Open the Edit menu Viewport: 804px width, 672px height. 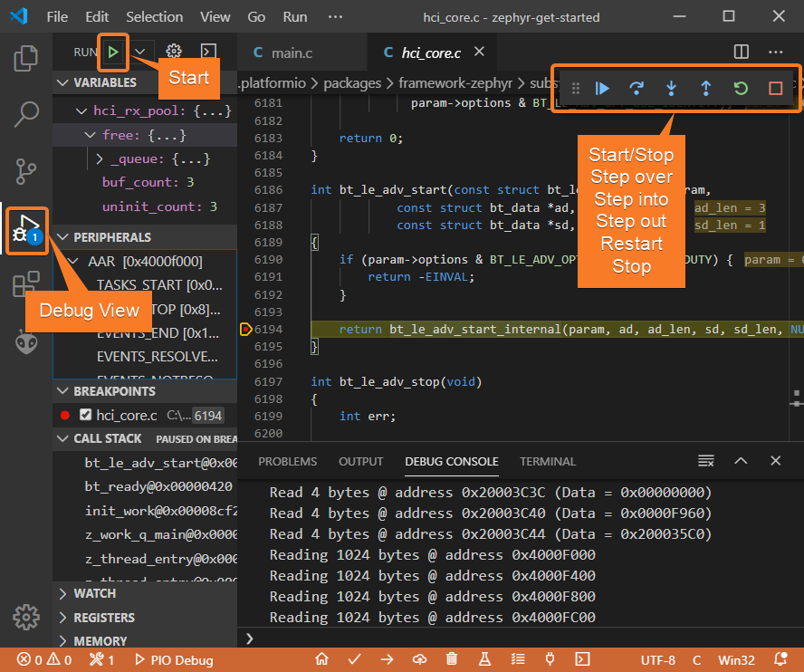(x=97, y=17)
